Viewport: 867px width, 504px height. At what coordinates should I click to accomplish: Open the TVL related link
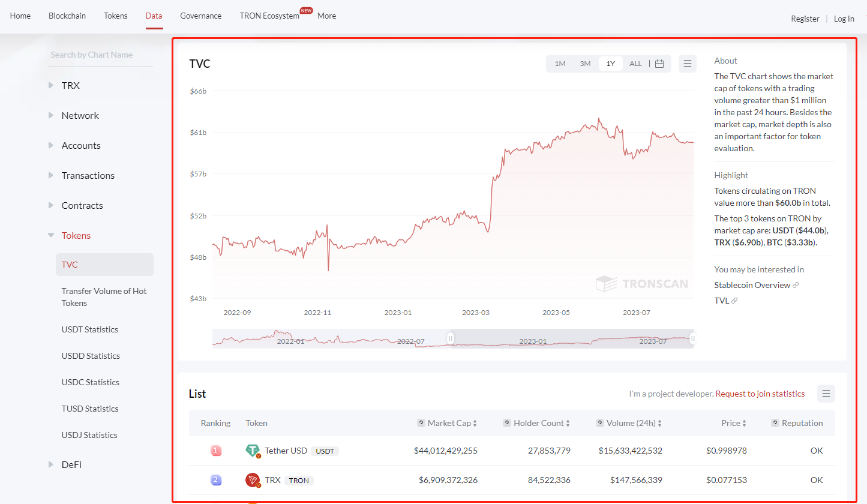pyautogui.click(x=722, y=301)
